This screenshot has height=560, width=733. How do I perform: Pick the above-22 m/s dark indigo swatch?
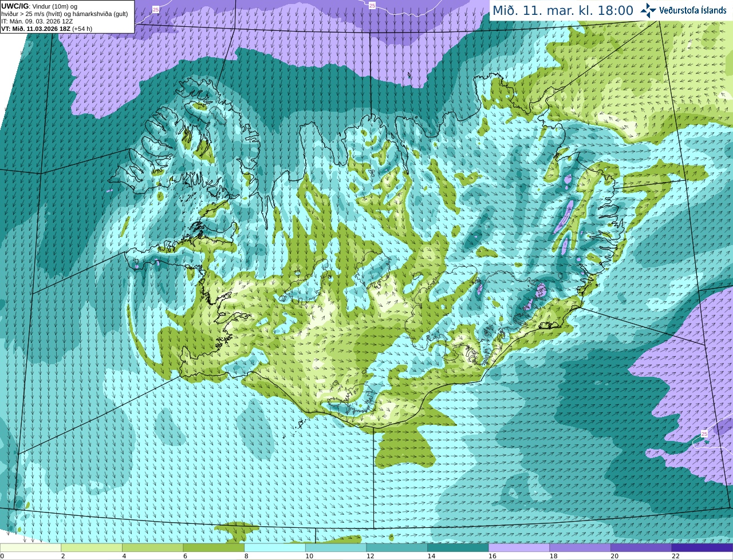click(702, 548)
